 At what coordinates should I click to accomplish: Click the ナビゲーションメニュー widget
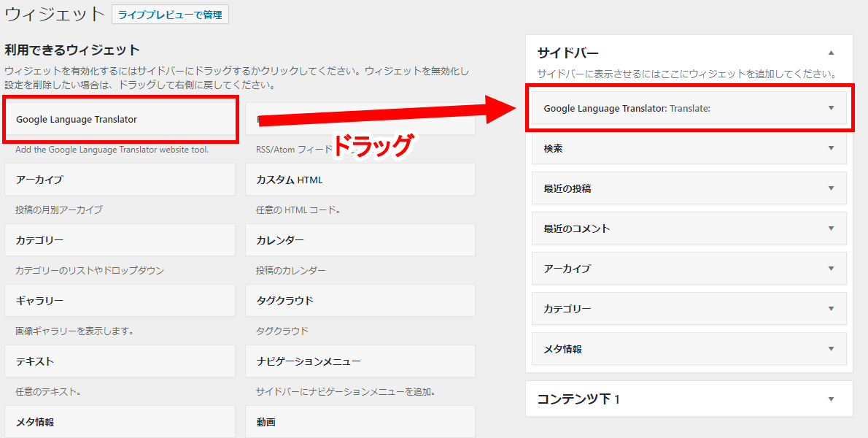point(360,361)
